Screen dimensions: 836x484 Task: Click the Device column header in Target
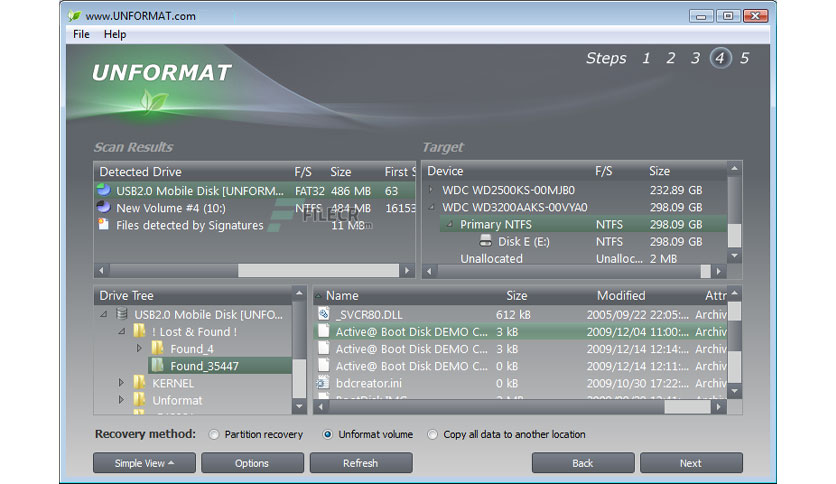[445, 171]
